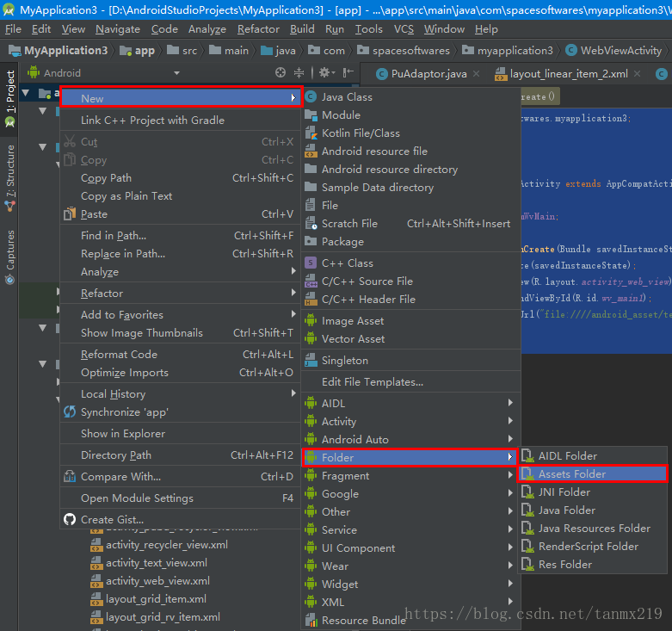This screenshot has width=672, height=631.
Task: Close the layout_linear_item_2.xml tab
Action: [x=638, y=74]
